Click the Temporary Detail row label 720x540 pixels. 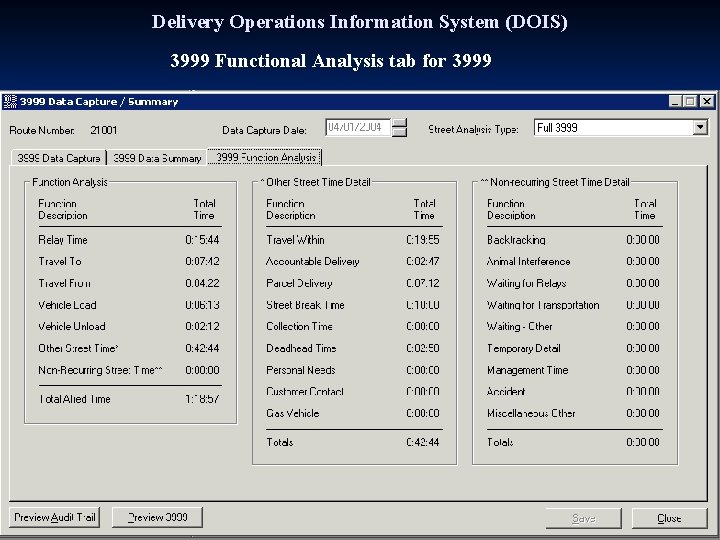point(524,349)
